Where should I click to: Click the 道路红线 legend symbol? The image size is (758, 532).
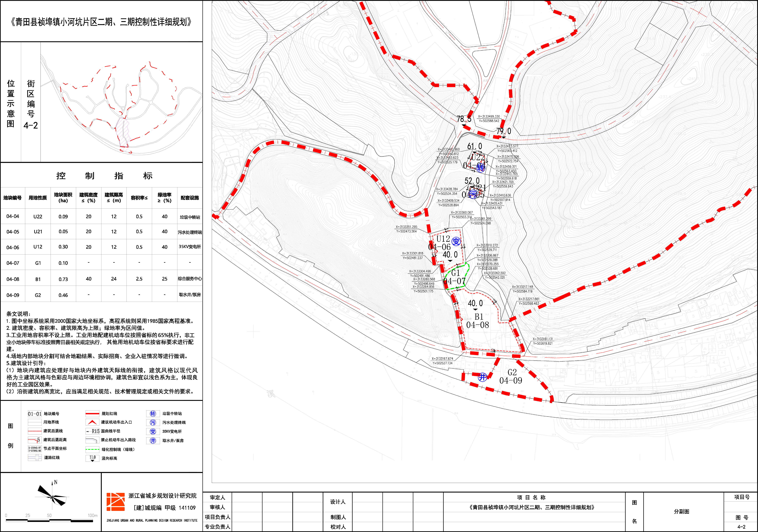point(35,458)
